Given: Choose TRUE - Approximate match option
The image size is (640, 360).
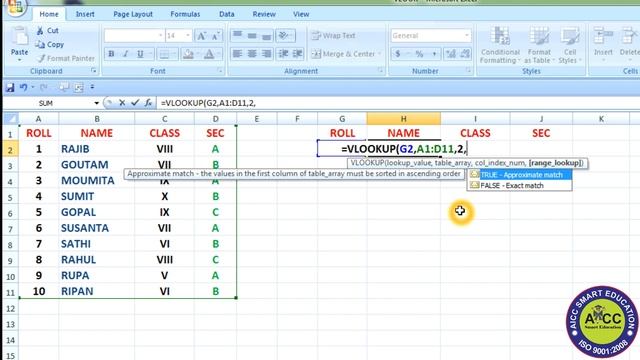Looking at the screenshot, I should coord(519,175).
